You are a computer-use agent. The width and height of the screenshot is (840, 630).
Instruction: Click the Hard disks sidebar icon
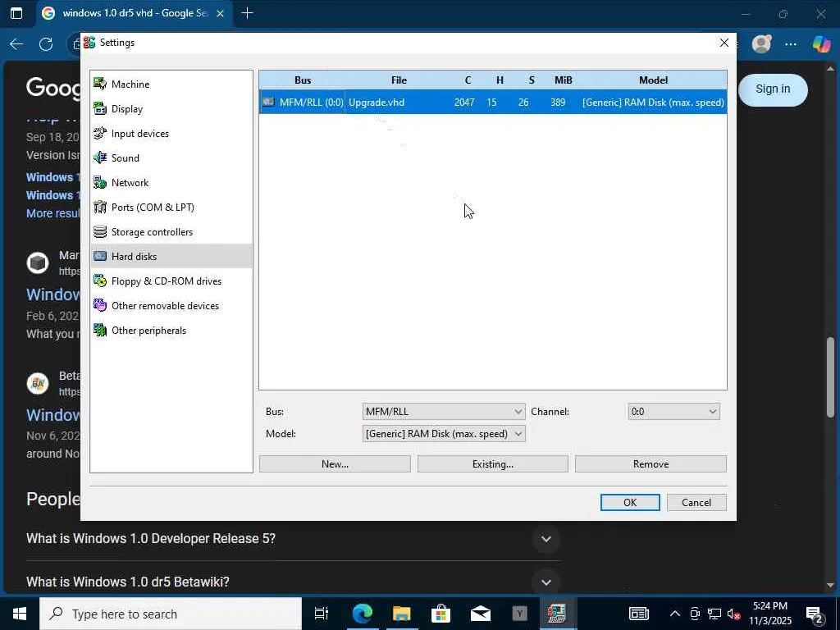(x=100, y=256)
